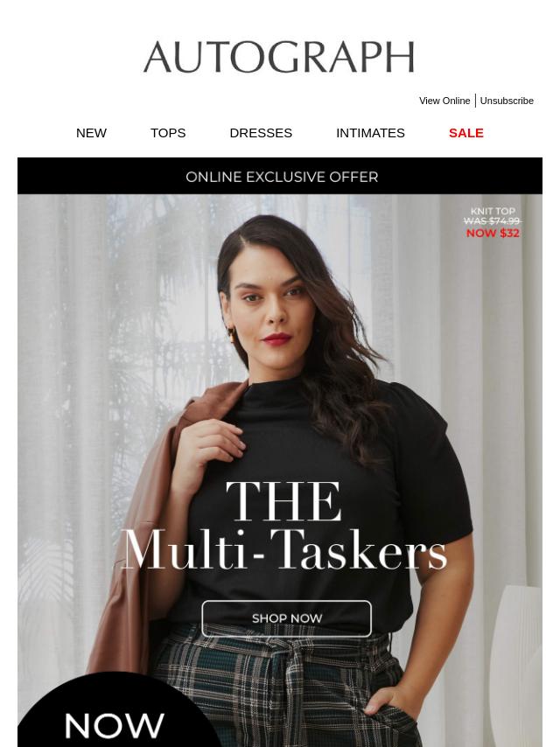Screen dimensions: 560x747
Task: Click the KNIT TOP label
Action: point(493,211)
